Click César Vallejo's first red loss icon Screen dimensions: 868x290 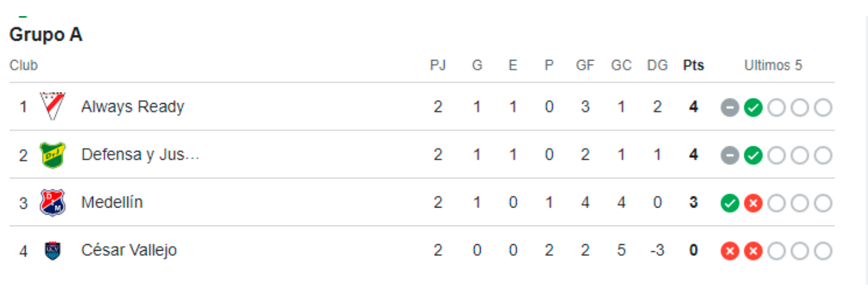click(x=730, y=251)
